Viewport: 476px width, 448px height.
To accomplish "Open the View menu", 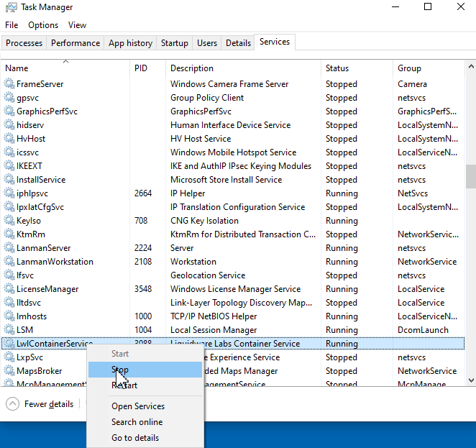I will pos(77,25).
